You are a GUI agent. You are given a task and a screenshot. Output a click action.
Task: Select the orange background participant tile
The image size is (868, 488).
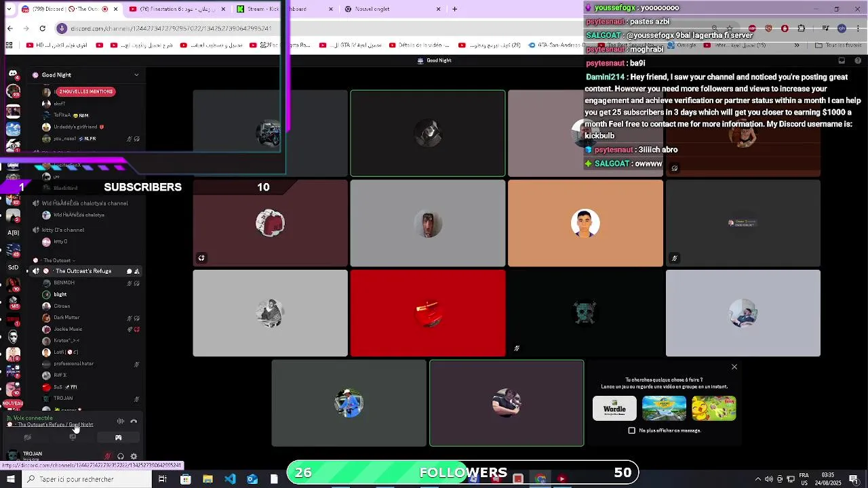[x=585, y=223]
